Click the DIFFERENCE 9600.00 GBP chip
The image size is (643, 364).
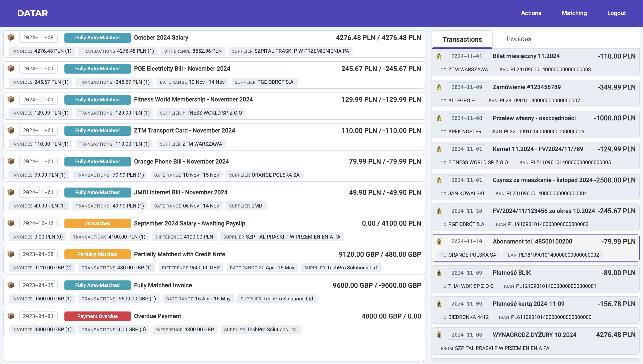191,268
